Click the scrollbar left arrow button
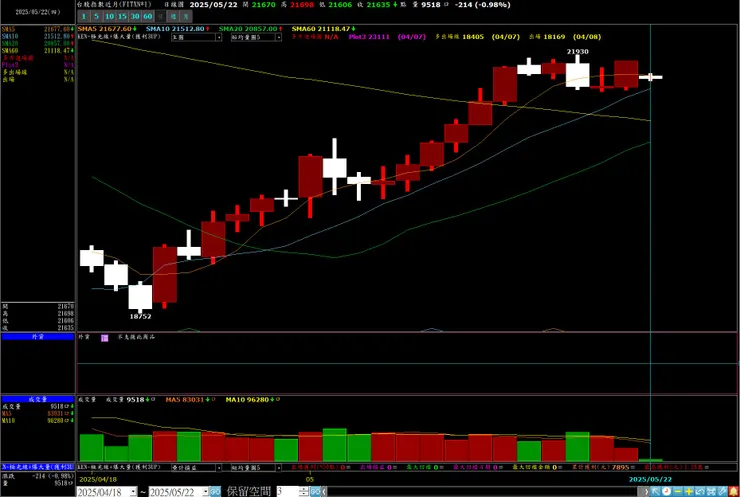The height and width of the screenshot is (497, 740). click(x=324, y=491)
